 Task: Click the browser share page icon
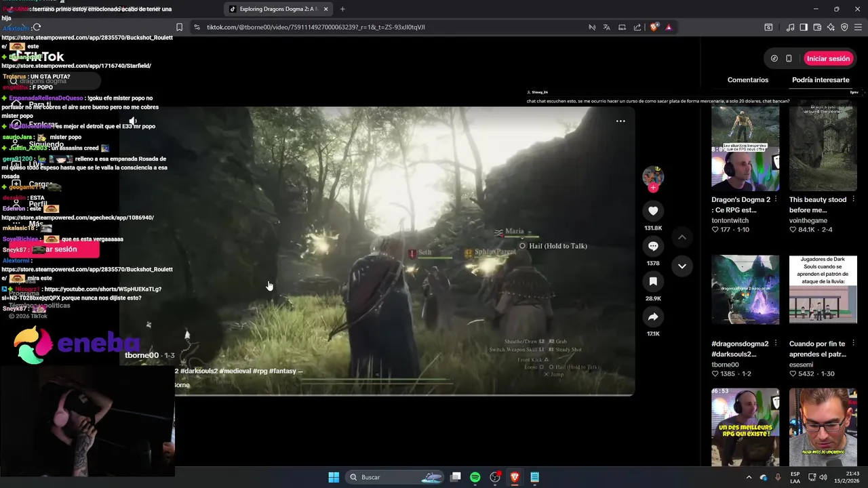[x=637, y=27]
